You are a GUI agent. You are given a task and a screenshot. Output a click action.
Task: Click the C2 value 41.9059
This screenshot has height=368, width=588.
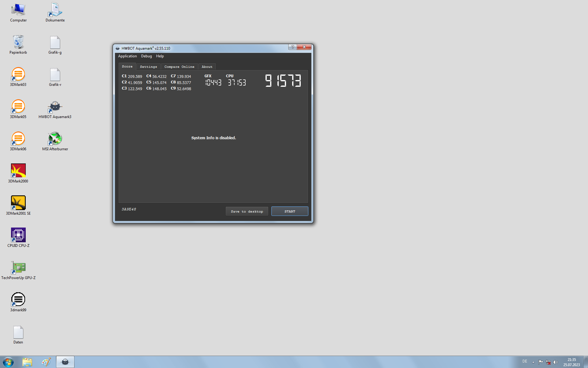click(x=135, y=82)
